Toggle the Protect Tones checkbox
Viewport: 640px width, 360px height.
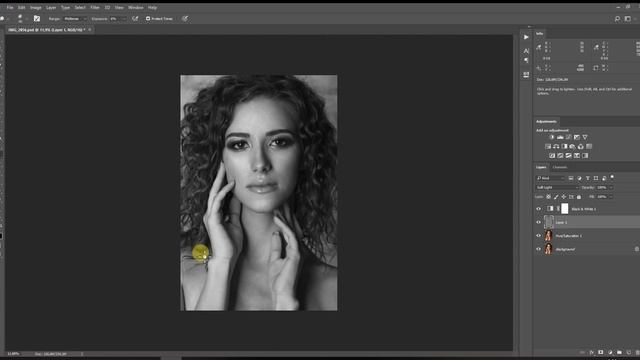148,19
